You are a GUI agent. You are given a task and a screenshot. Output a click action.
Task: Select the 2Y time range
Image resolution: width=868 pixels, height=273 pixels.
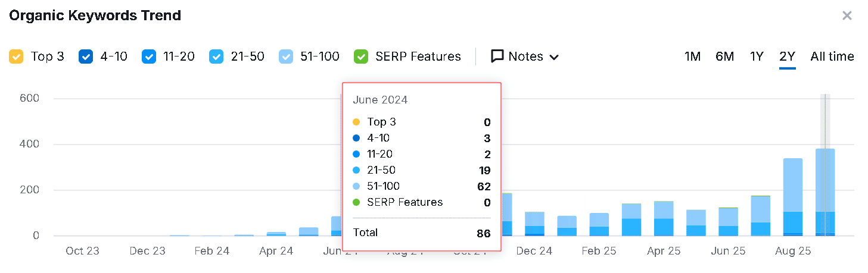point(787,57)
